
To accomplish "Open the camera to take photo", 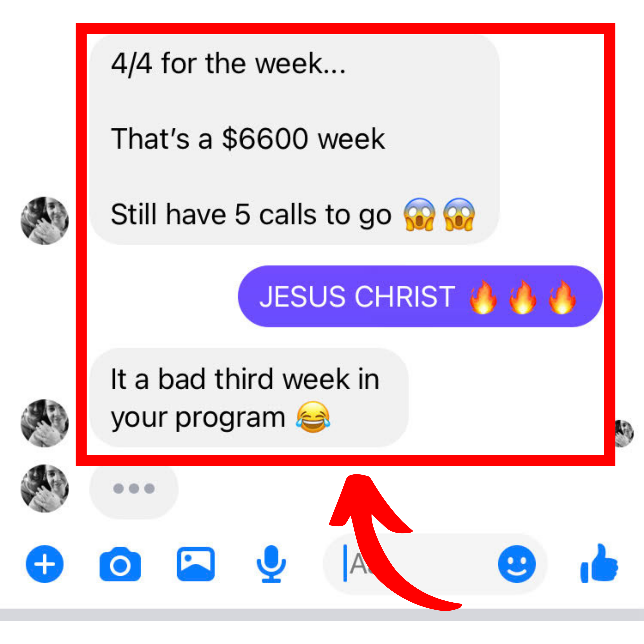I will (120, 564).
